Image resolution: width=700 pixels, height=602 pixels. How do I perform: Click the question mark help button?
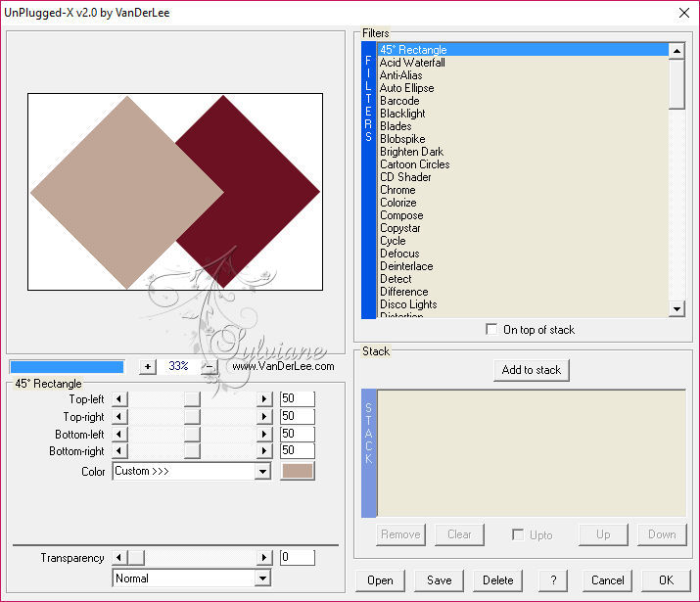(553, 580)
